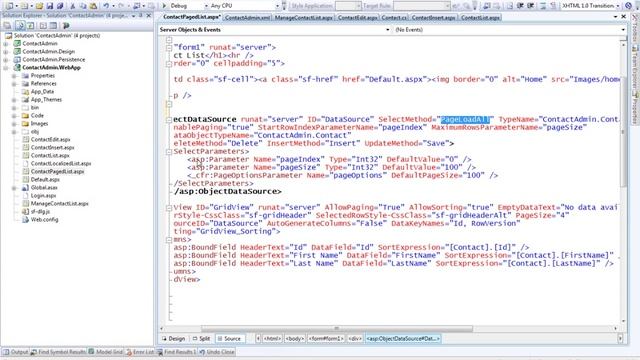
Task: Click the Copy icon in the toolbar
Action: coord(83,6)
